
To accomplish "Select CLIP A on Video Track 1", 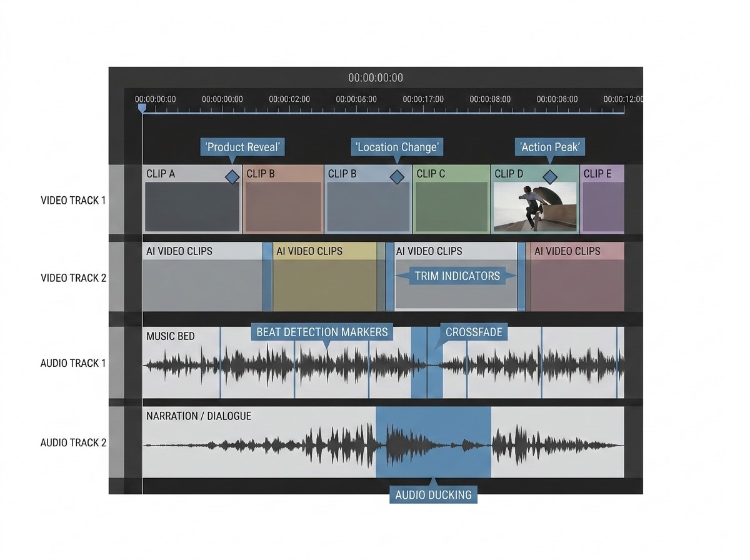I will (192, 199).
